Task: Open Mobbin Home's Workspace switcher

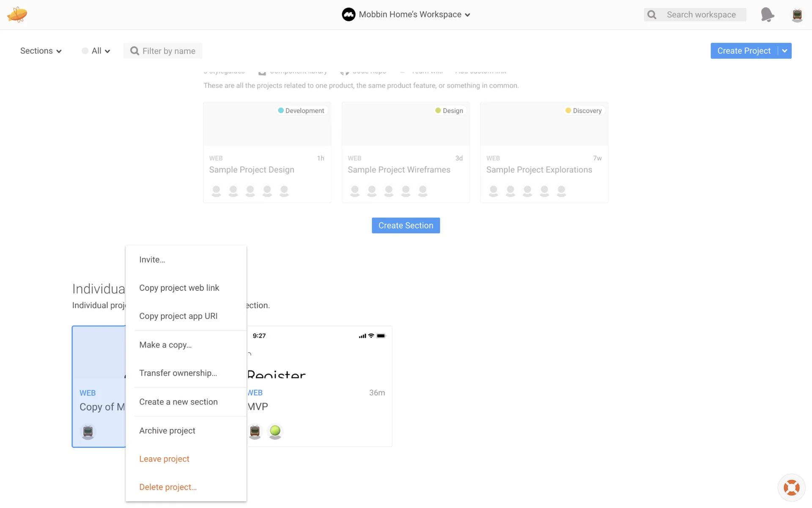Action: (410, 14)
